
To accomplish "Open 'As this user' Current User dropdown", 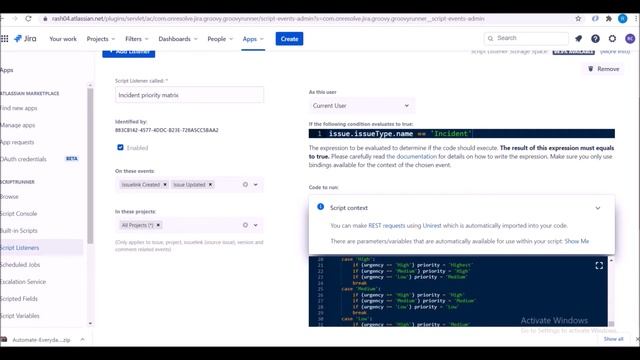I will [x=361, y=106].
